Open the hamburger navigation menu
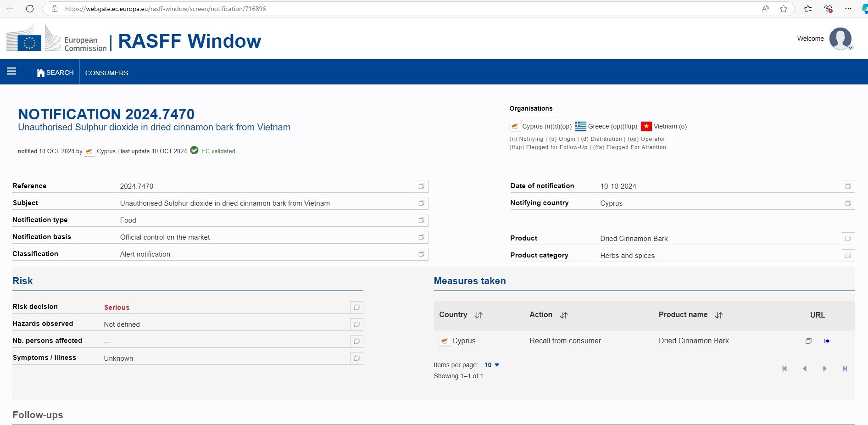Screen dimensions: 868x425 coord(11,71)
